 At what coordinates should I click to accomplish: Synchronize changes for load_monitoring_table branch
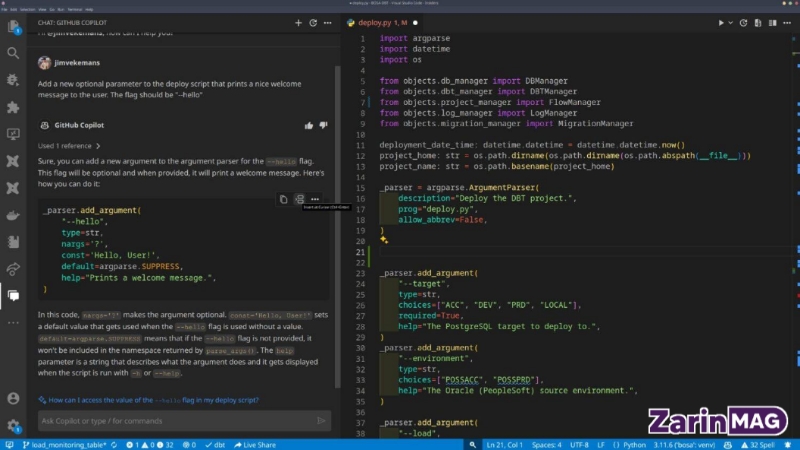pos(114,445)
